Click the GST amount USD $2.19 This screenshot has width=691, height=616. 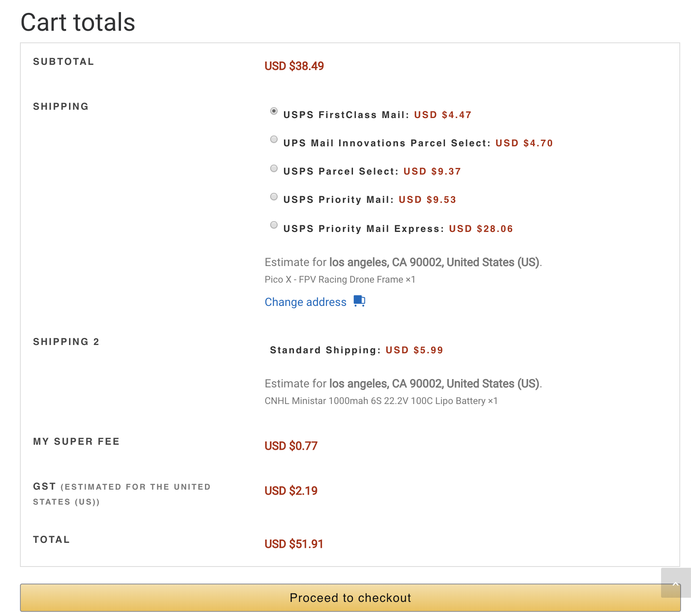(x=290, y=490)
